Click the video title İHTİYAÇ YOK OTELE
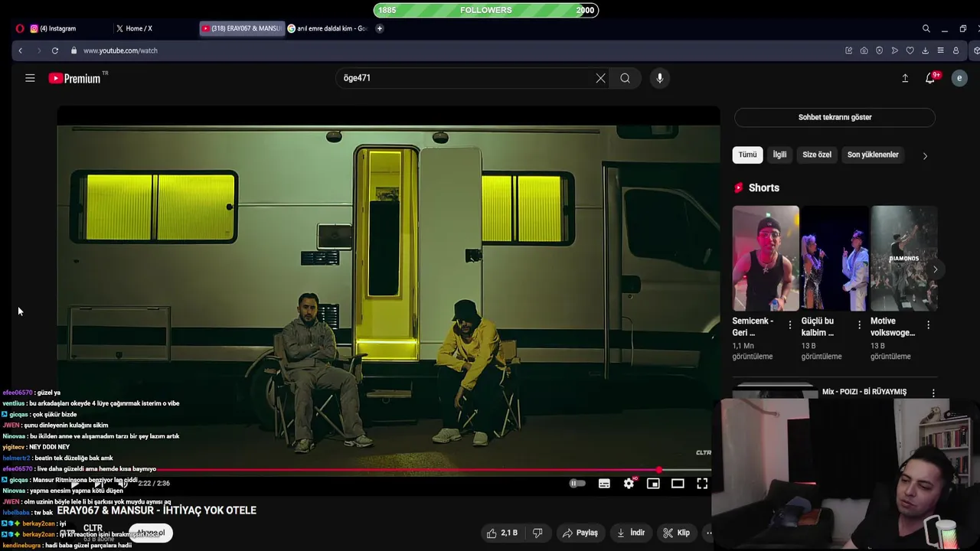The width and height of the screenshot is (980, 551). (x=157, y=510)
